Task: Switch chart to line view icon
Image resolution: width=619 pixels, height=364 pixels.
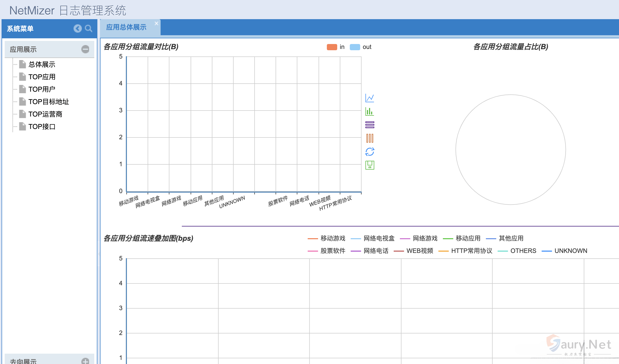Action: (370, 98)
